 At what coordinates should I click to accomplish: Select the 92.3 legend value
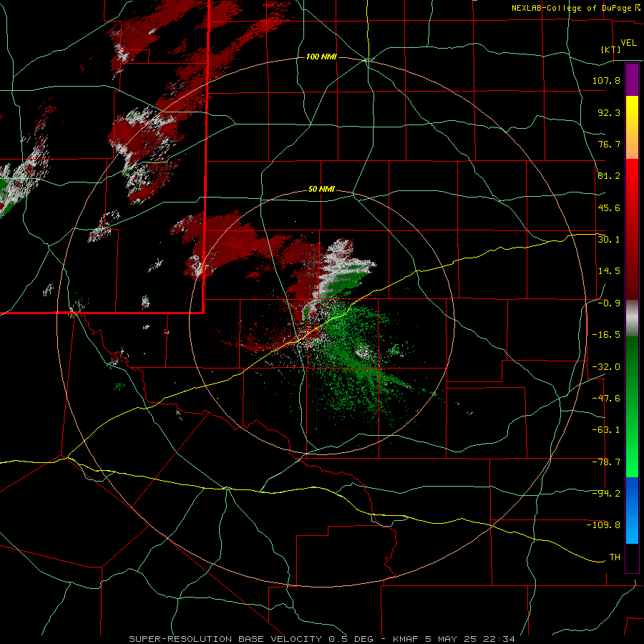(x=609, y=112)
